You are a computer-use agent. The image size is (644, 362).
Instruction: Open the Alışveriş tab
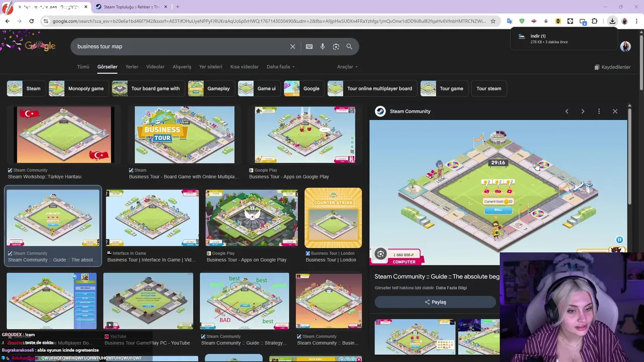[x=182, y=67]
